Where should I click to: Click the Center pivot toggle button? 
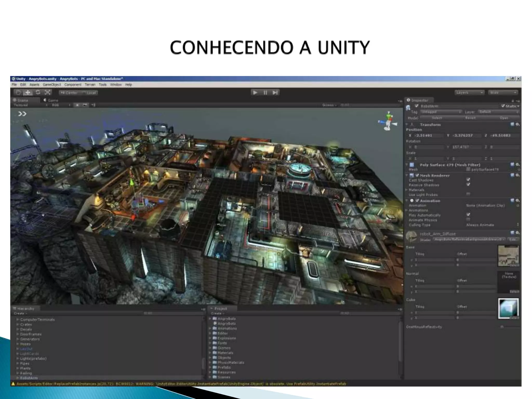click(x=69, y=93)
